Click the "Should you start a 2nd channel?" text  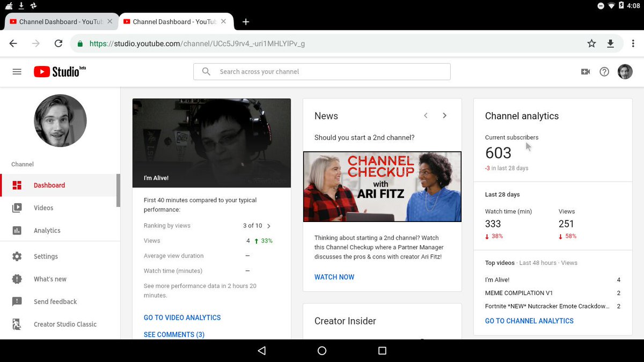pyautogui.click(x=364, y=138)
